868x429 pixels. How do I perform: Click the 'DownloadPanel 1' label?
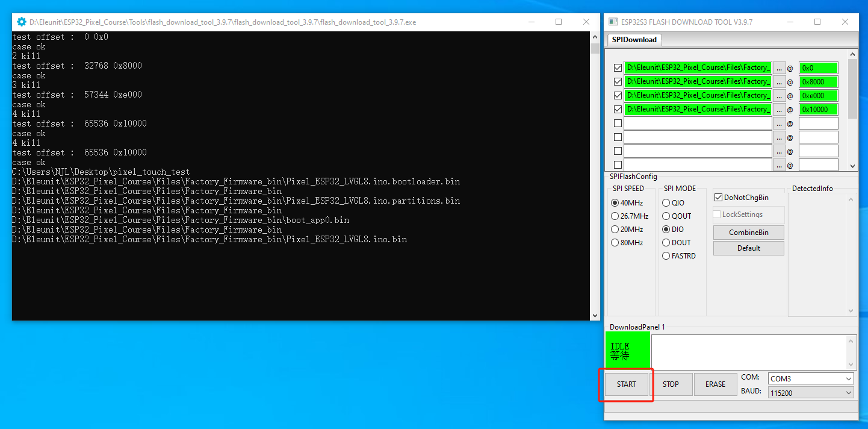(x=637, y=327)
